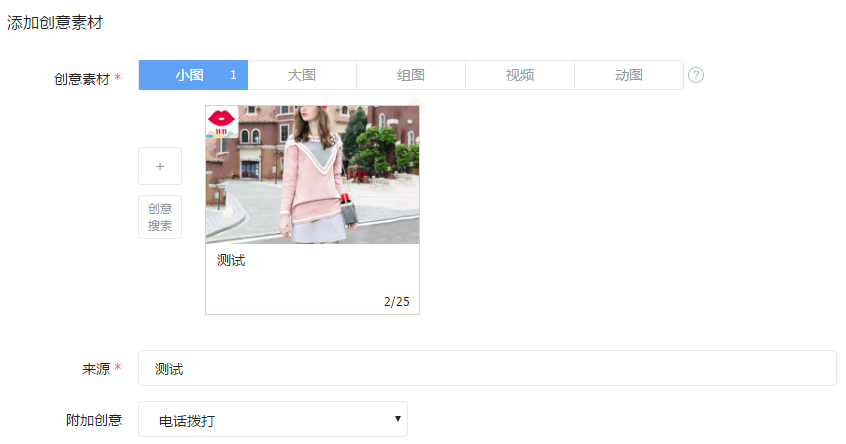Expand the 附加创意 dropdown
This screenshot has height=444, width=846.
272,420
